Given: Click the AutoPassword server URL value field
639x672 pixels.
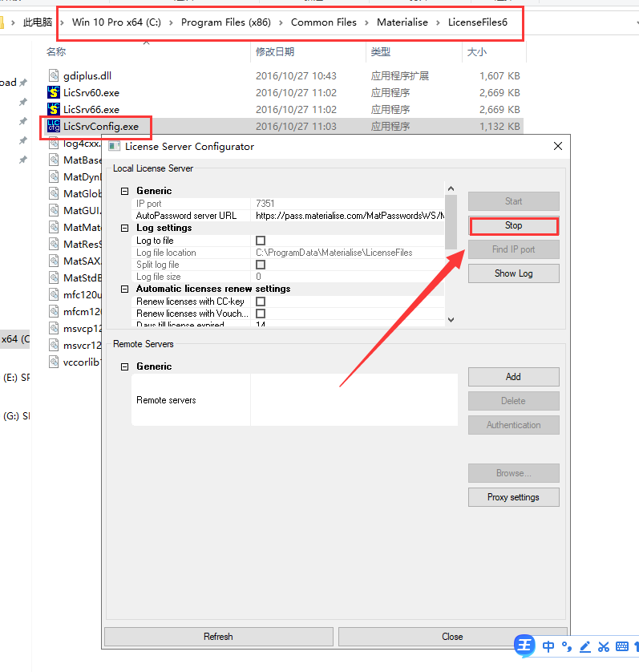Looking at the screenshot, I should (348, 216).
